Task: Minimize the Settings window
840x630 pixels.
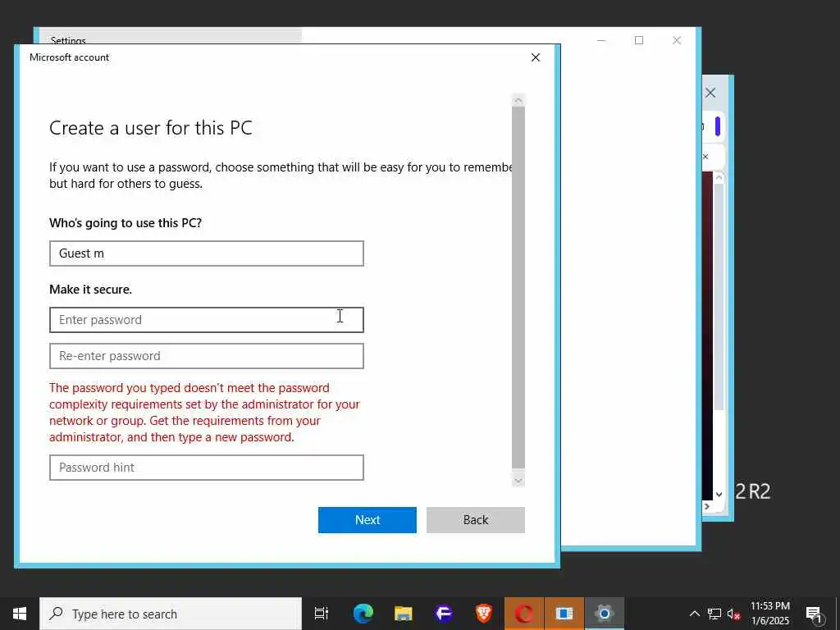Action: [601, 40]
